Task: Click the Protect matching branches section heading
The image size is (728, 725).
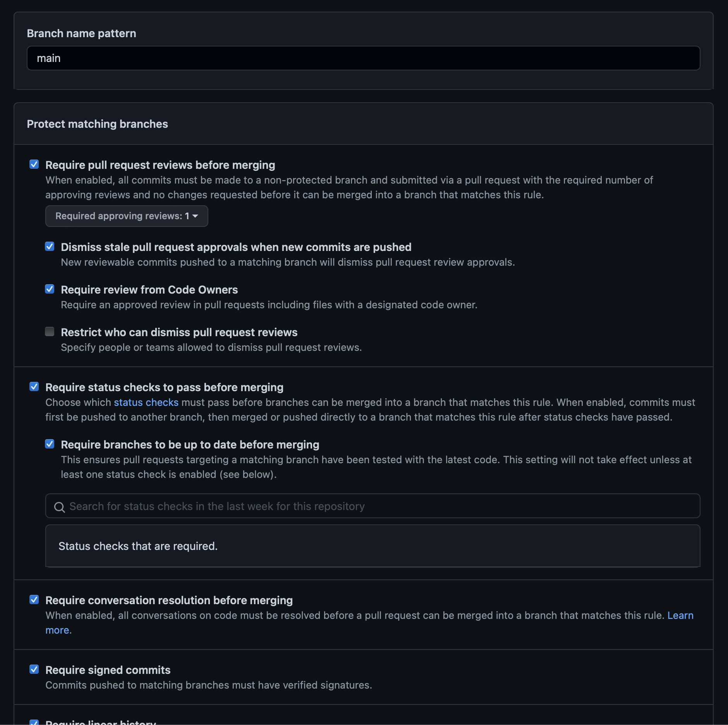Action: [97, 124]
